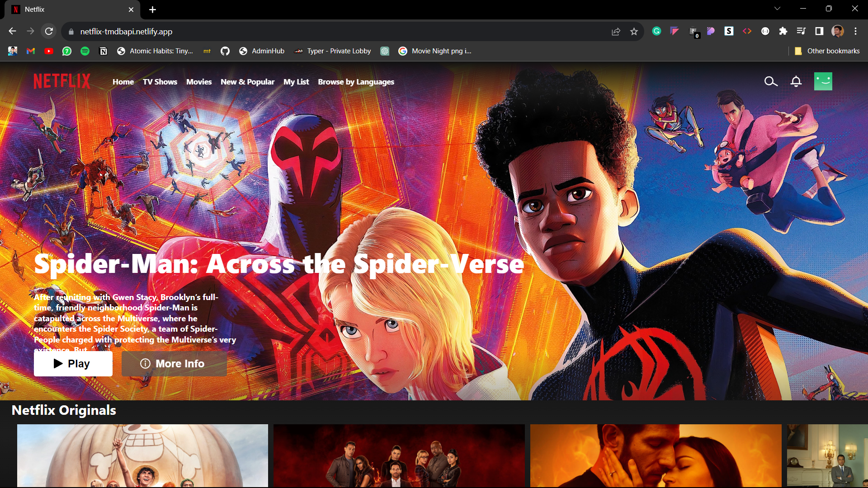This screenshot has width=868, height=488.
Task: Expand the tab search dropdown arrow
Action: click(x=777, y=9)
